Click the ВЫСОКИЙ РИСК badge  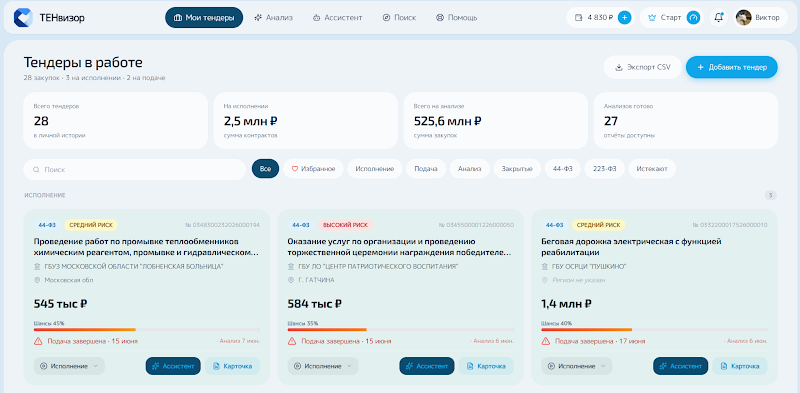345,225
